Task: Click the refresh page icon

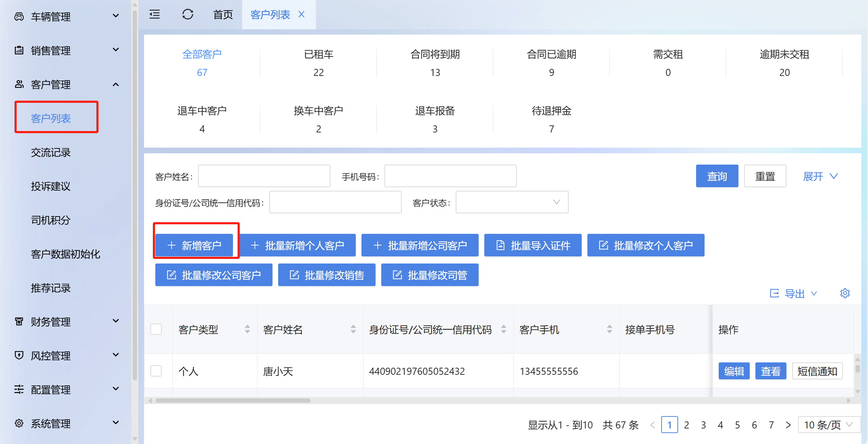Action: click(x=187, y=14)
